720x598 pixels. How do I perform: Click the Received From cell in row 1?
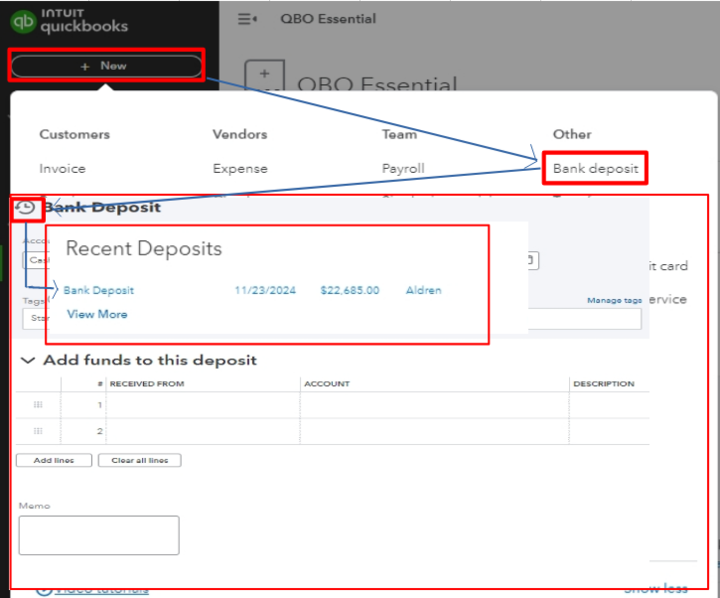(x=203, y=405)
